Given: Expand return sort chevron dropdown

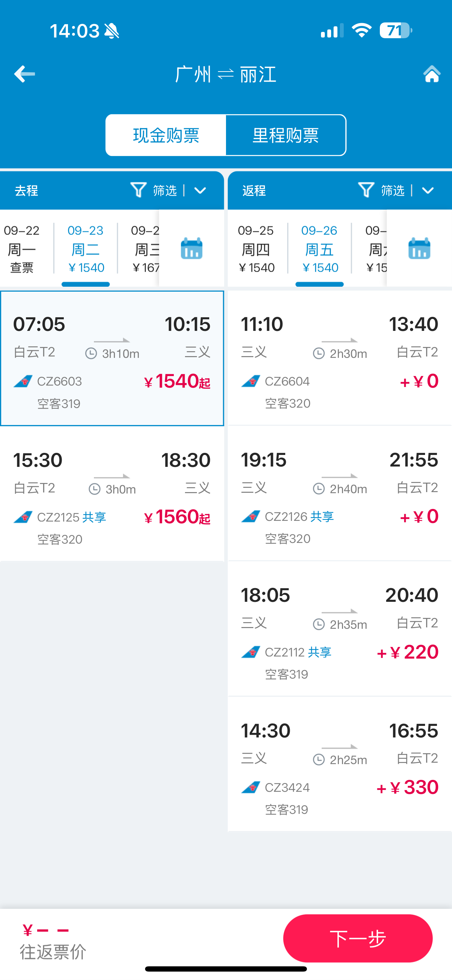Looking at the screenshot, I should pyautogui.click(x=428, y=190).
